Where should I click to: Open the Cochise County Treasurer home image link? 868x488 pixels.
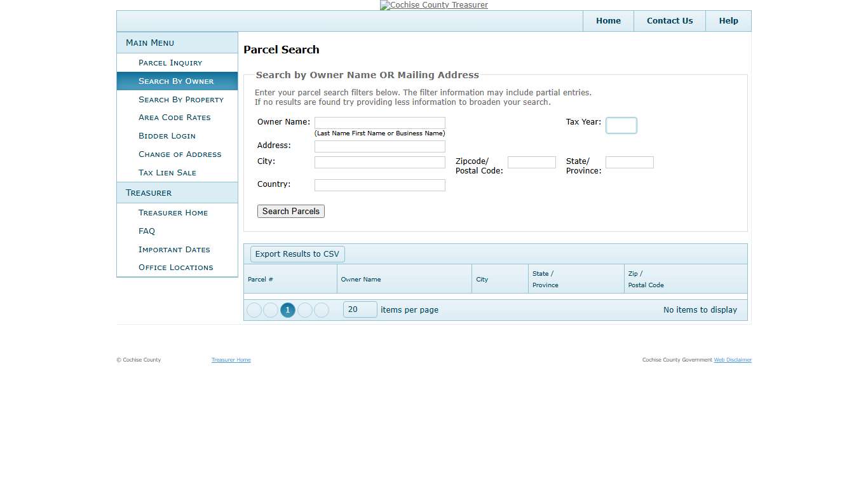433,5
